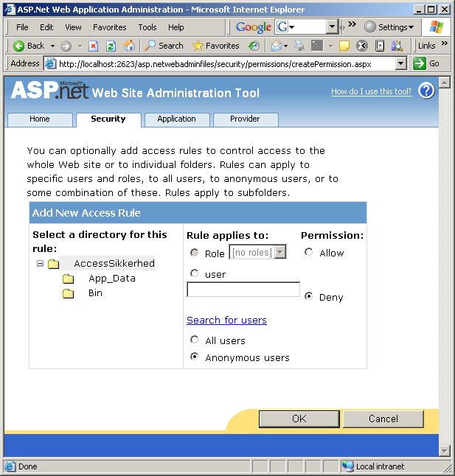
Task: Select the Allow permission radio button
Action: coord(309,252)
